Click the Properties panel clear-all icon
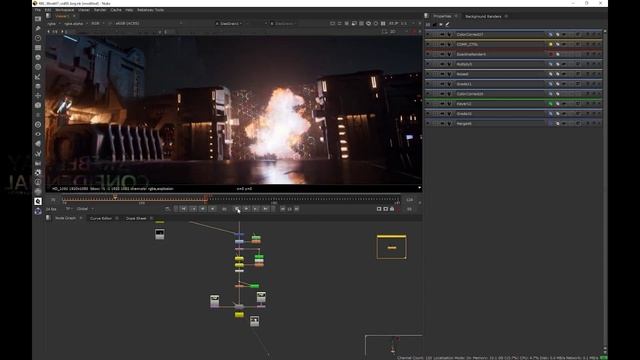Image resolution: width=640 pixels, height=360 pixels. 441,24
